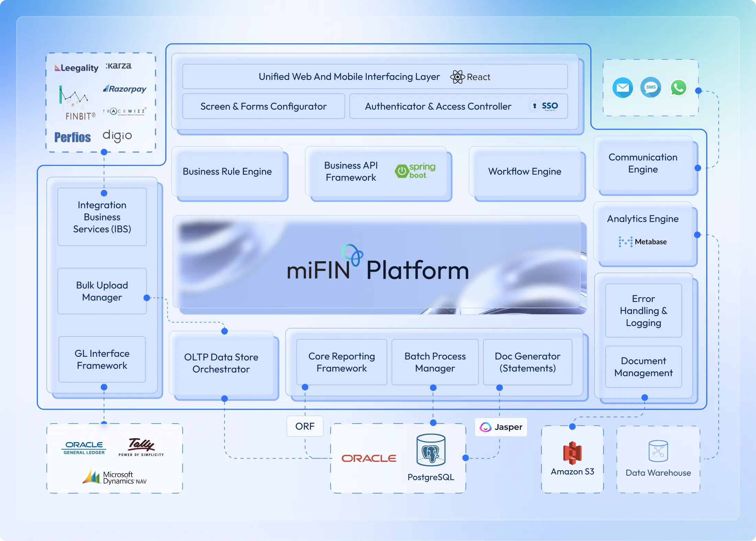Click the email envelope icon
The width and height of the screenshot is (756, 541).
click(x=622, y=88)
